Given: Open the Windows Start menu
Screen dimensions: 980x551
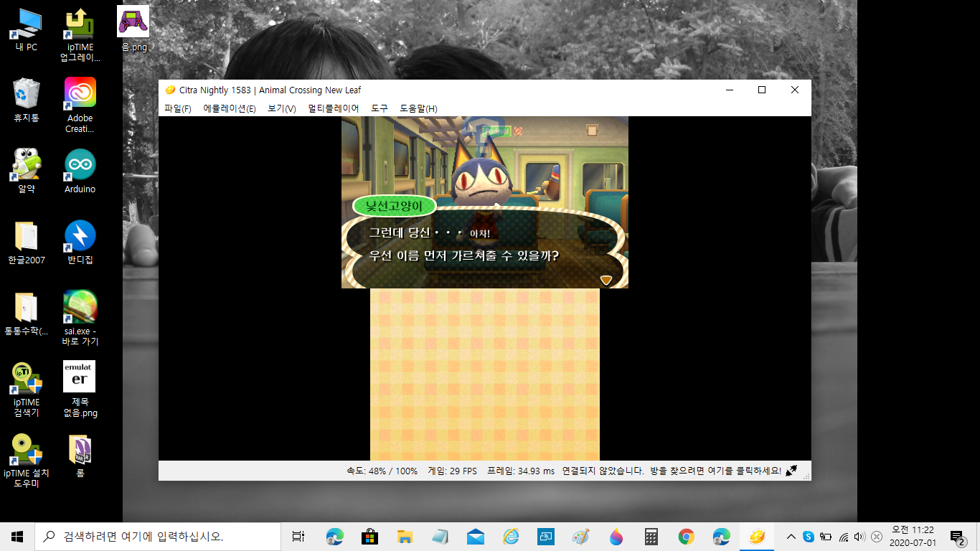Looking at the screenshot, I should click(17, 537).
